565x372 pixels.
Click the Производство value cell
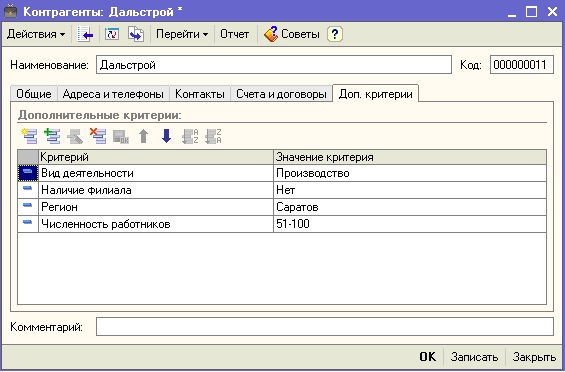pos(410,173)
